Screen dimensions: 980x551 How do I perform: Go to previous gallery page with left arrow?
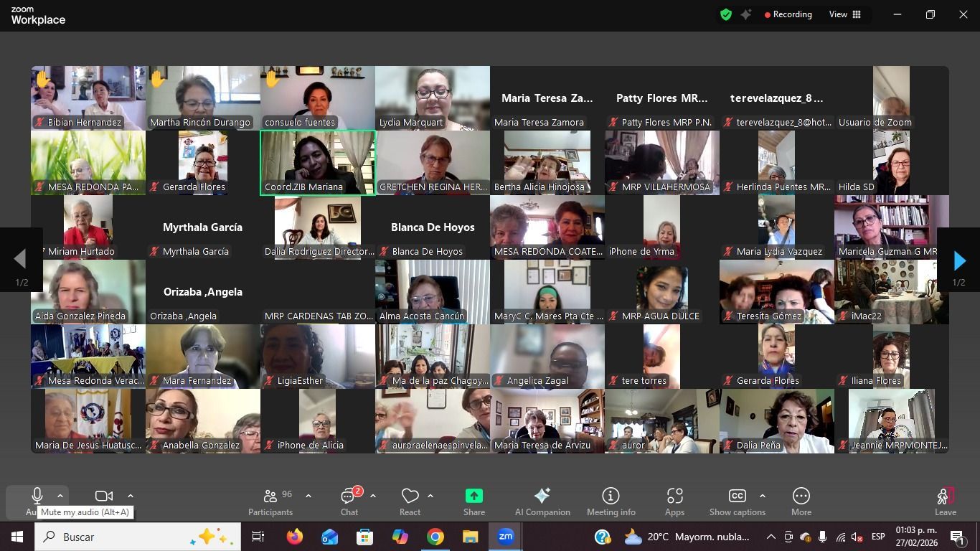coord(21,261)
